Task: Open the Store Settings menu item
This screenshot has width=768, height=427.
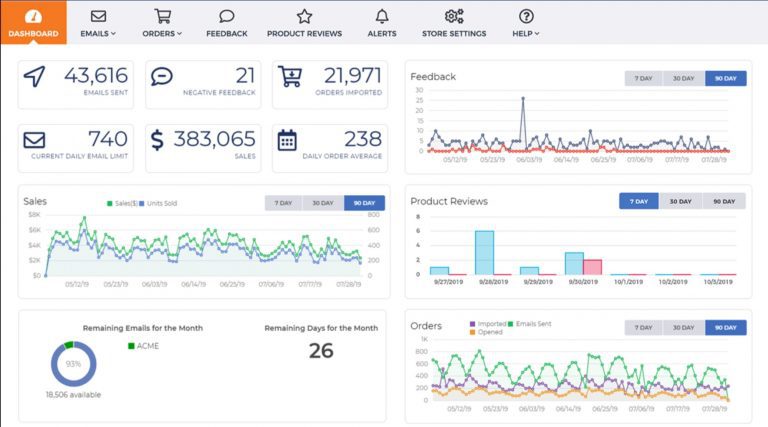Action: [454, 23]
